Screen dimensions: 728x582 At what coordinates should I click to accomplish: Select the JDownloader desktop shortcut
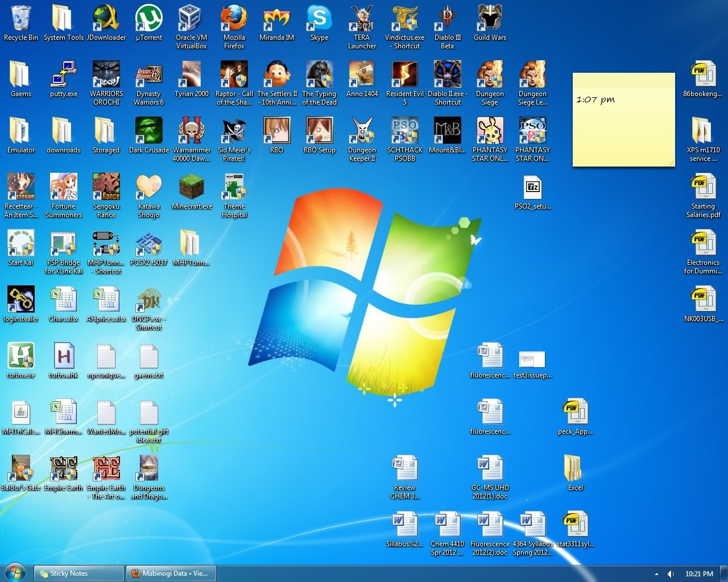(106, 18)
